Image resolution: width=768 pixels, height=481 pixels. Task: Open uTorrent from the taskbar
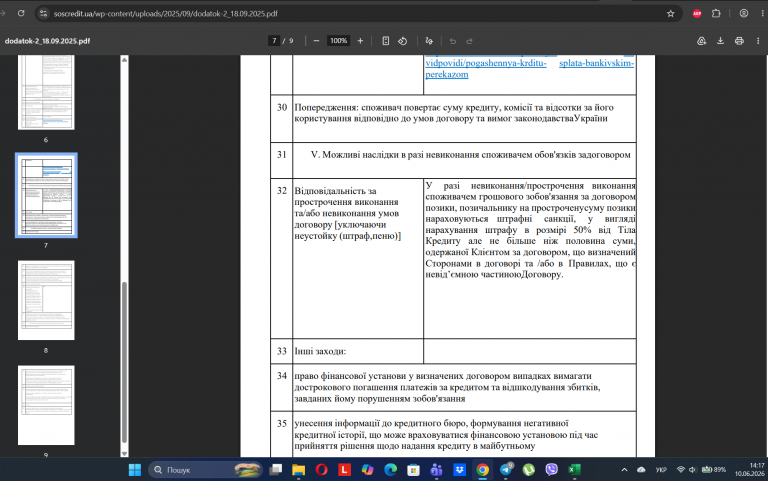tap(528, 470)
